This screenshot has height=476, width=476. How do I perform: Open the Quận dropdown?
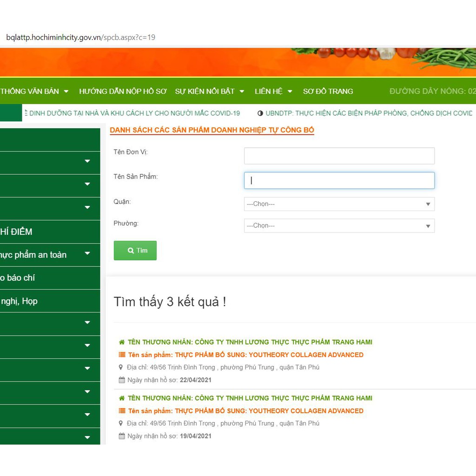pyautogui.click(x=339, y=204)
